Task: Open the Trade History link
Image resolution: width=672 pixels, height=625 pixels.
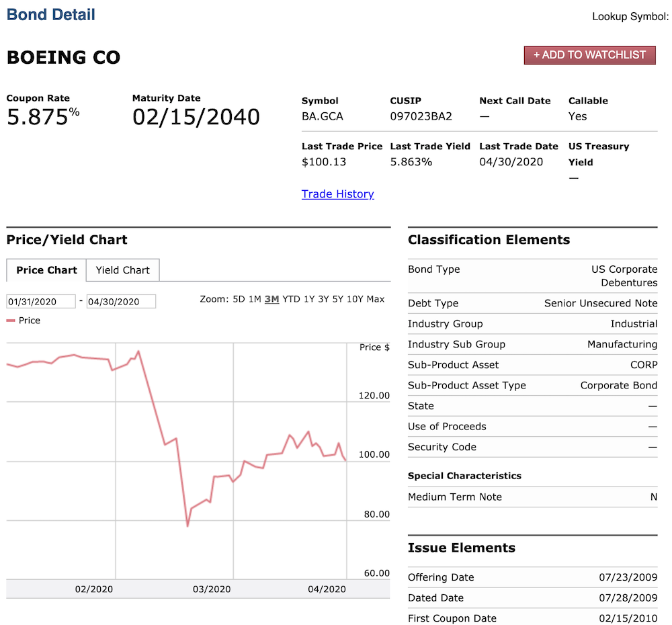Action: point(338,194)
